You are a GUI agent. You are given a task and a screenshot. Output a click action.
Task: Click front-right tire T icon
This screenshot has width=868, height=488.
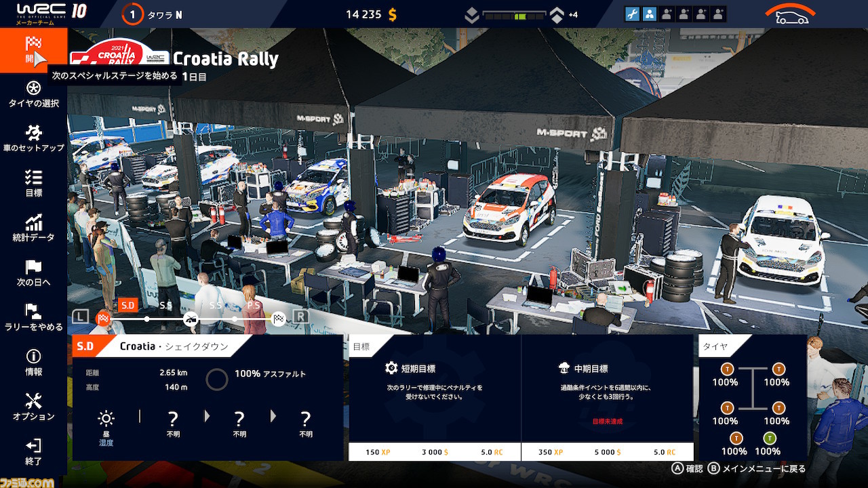coord(778,369)
